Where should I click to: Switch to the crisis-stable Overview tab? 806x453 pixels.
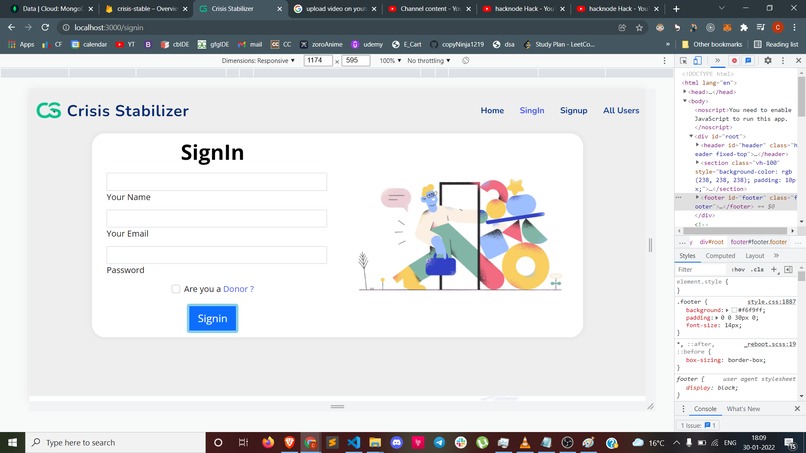(146, 9)
